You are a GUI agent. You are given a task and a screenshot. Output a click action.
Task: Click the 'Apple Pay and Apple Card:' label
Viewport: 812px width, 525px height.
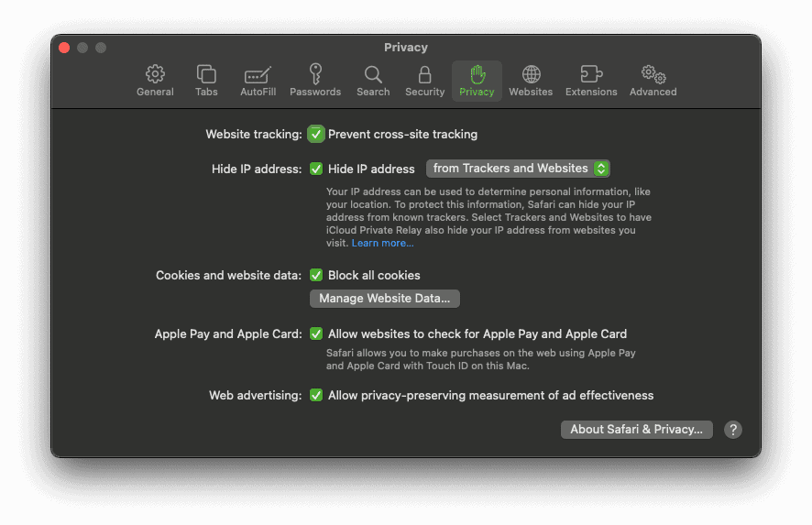click(228, 334)
